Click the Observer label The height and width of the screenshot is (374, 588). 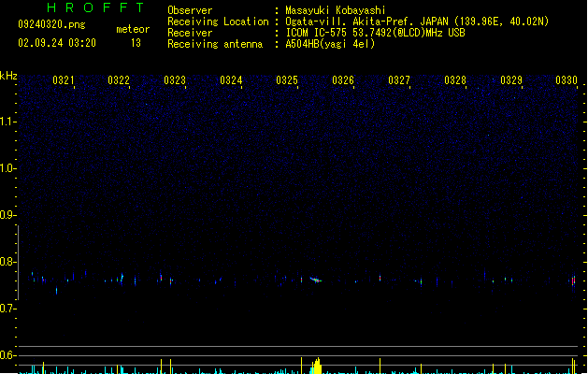tap(190, 10)
